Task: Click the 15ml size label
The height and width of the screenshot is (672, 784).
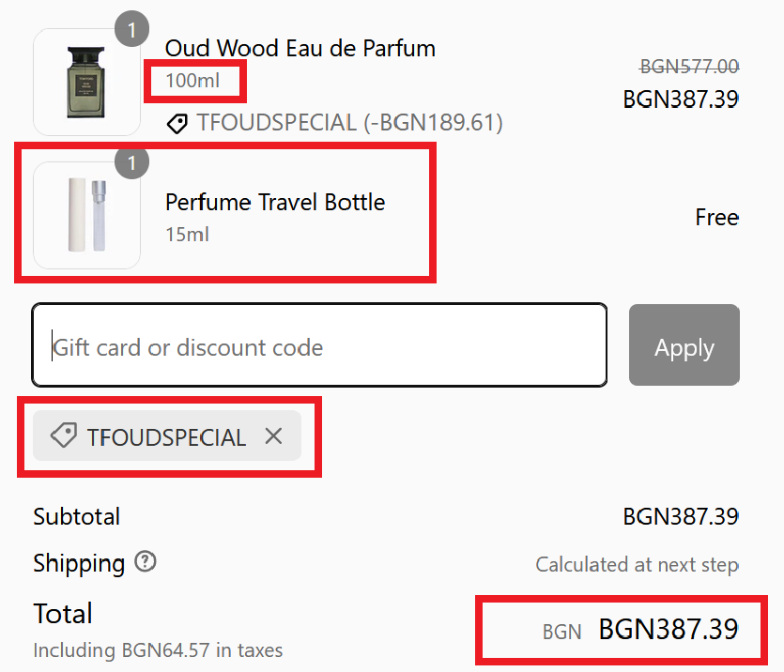Action: [x=187, y=235]
